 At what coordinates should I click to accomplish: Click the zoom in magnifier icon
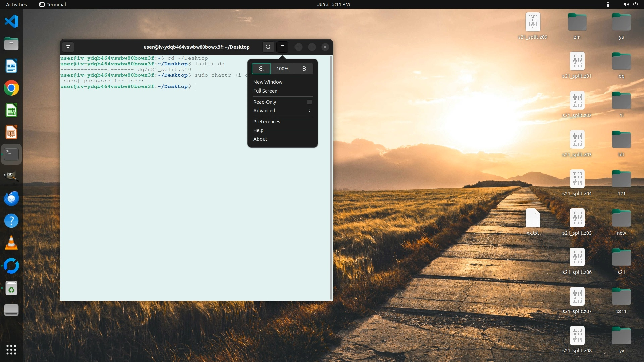(x=304, y=69)
